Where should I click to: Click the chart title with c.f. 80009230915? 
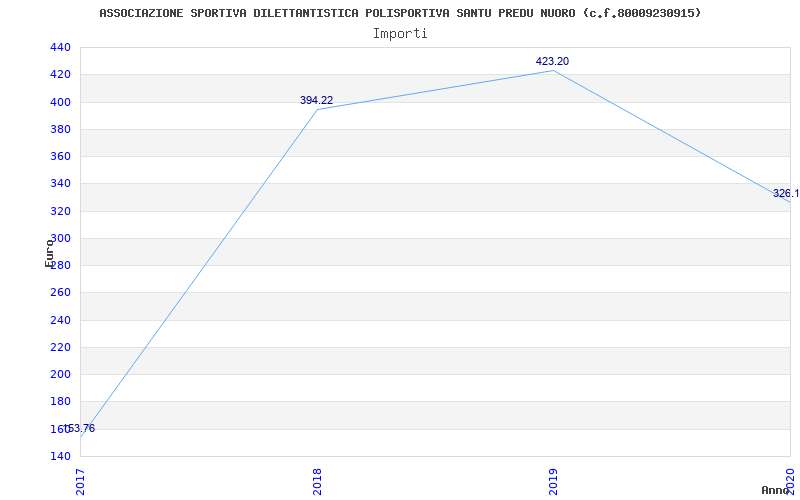click(x=400, y=13)
